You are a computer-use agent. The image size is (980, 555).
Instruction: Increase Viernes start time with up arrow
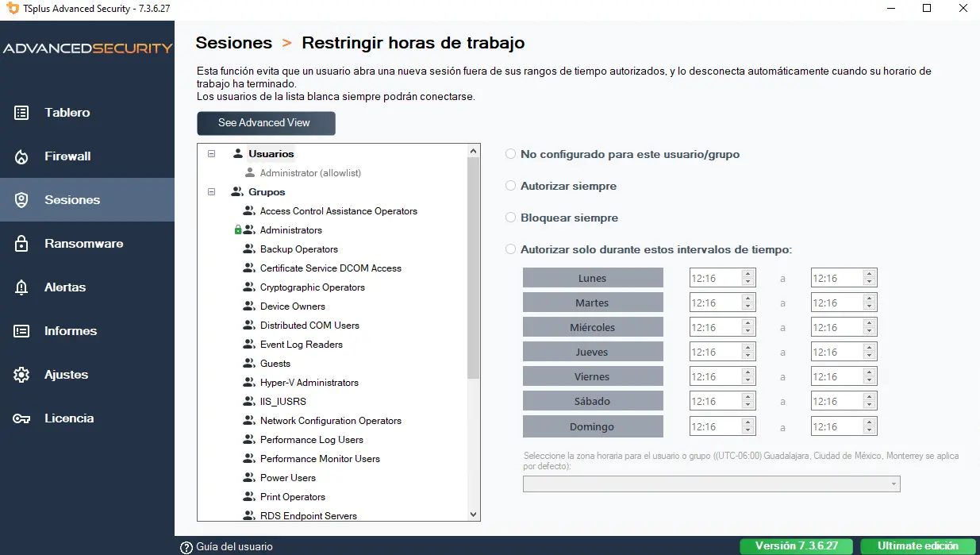tap(747, 372)
